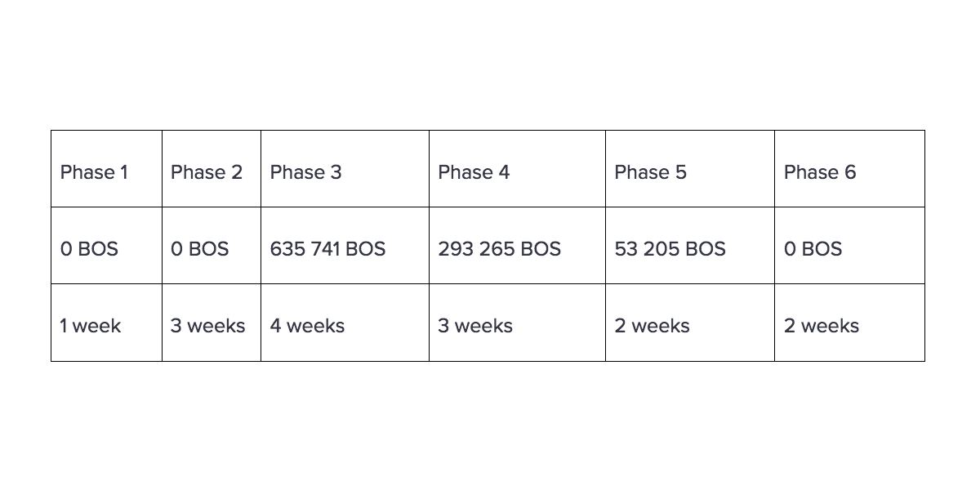Click the Phase 3 header cell
Screen dimensions: 980x490
[345, 169]
